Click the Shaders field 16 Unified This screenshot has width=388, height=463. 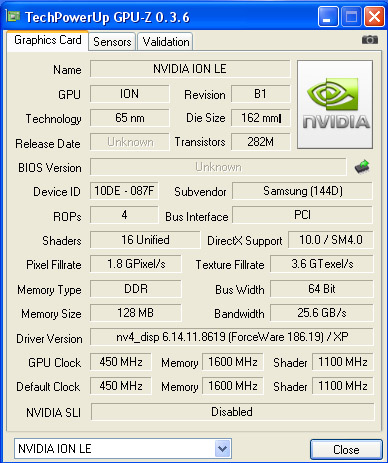click(145, 240)
